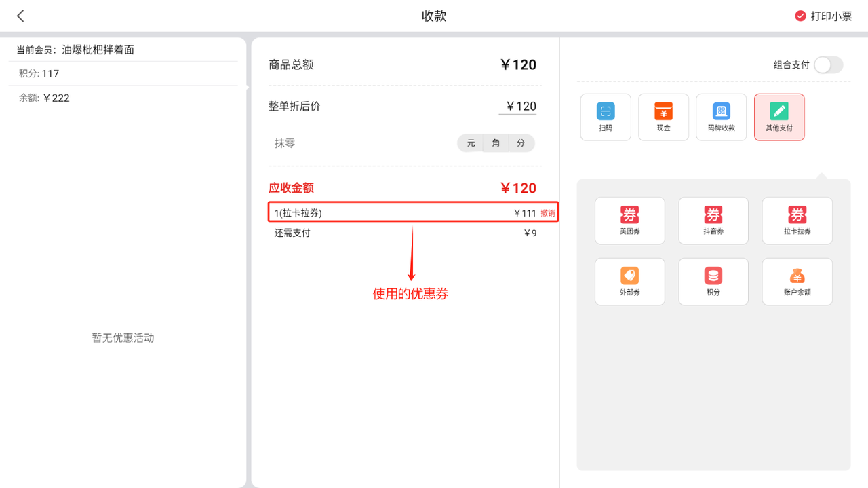868x488 pixels.
Task: Go back using the top-left arrow
Action: [21, 16]
